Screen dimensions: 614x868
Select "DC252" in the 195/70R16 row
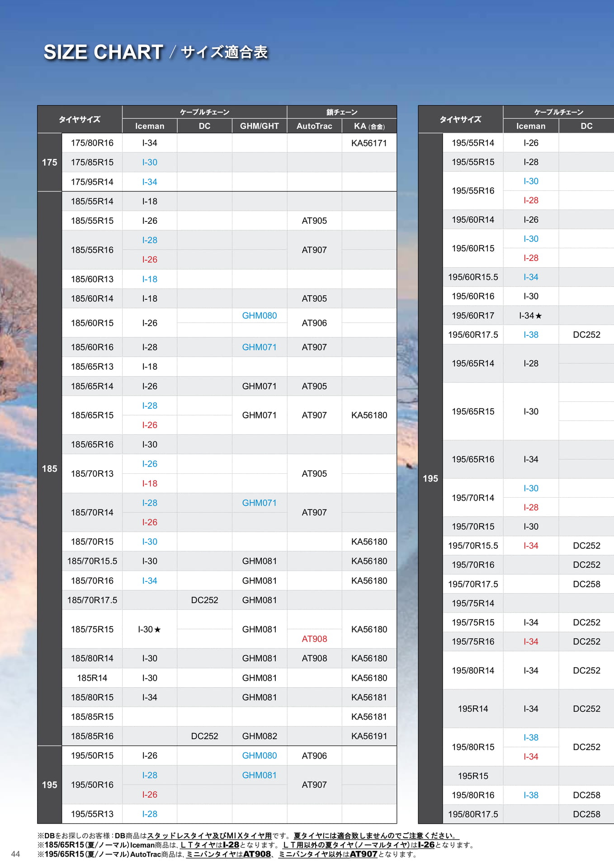click(x=586, y=565)
